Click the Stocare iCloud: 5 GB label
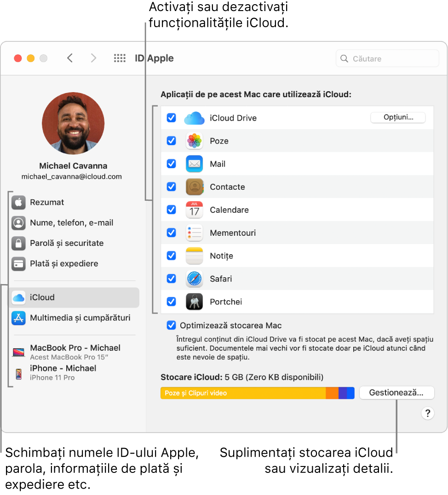This screenshot has width=448, height=495. point(242,378)
